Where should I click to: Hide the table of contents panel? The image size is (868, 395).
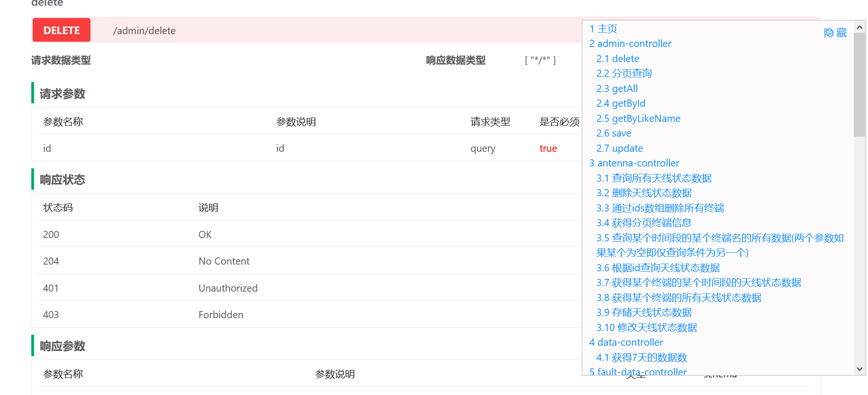(835, 33)
